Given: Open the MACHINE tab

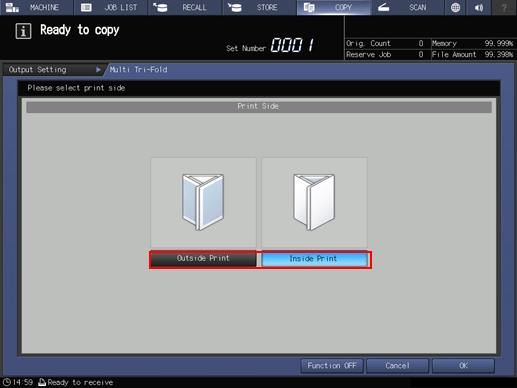Looking at the screenshot, I should pyautogui.click(x=37, y=7).
